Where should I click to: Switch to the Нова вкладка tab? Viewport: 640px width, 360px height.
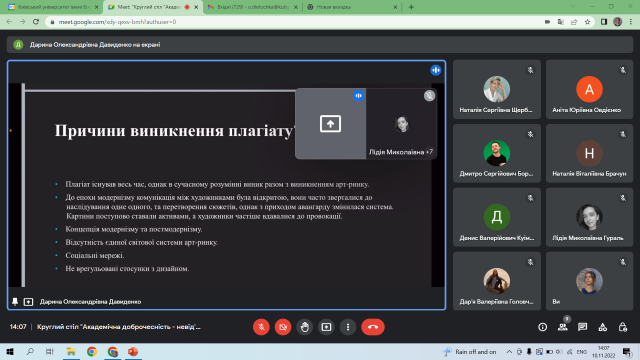[353, 7]
